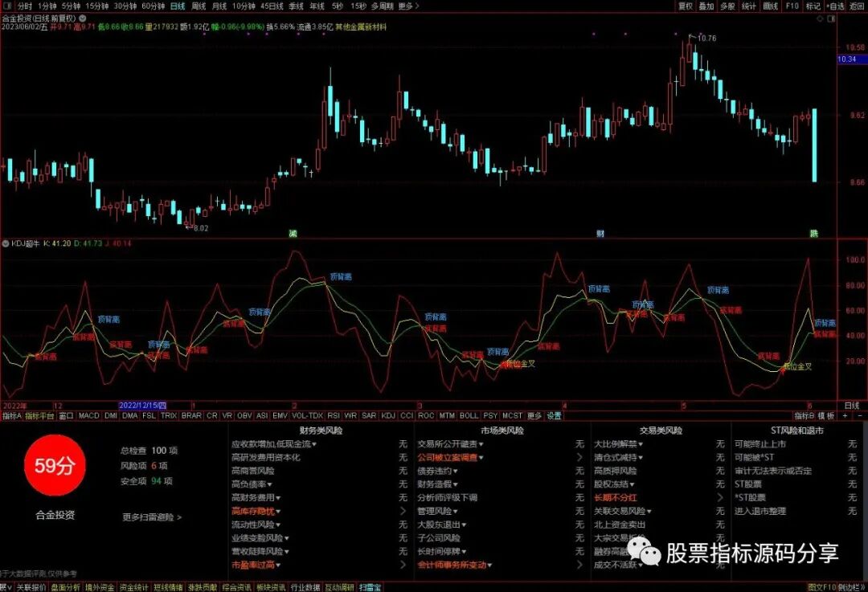Open 指标平台 indicator platform
This screenshot has height=592, width=868.
click(40, 415)
